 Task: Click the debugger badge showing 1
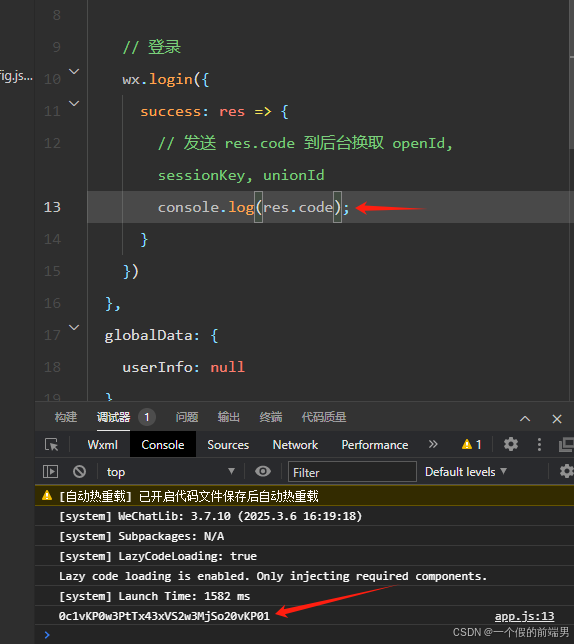coord(147,417)
